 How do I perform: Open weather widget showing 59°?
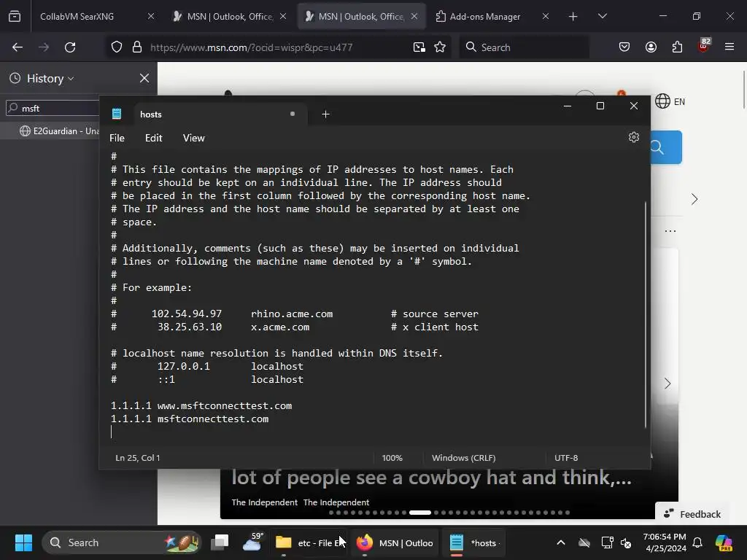pyautogui.click(x=252, y=542)
